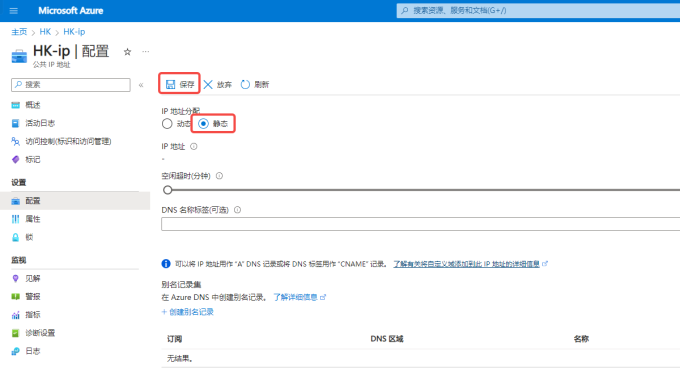Image resolution: width=680 pixels, height=368 pixels.
Task: Pin HK-ip page with the star icon
Action: [127, 52]
